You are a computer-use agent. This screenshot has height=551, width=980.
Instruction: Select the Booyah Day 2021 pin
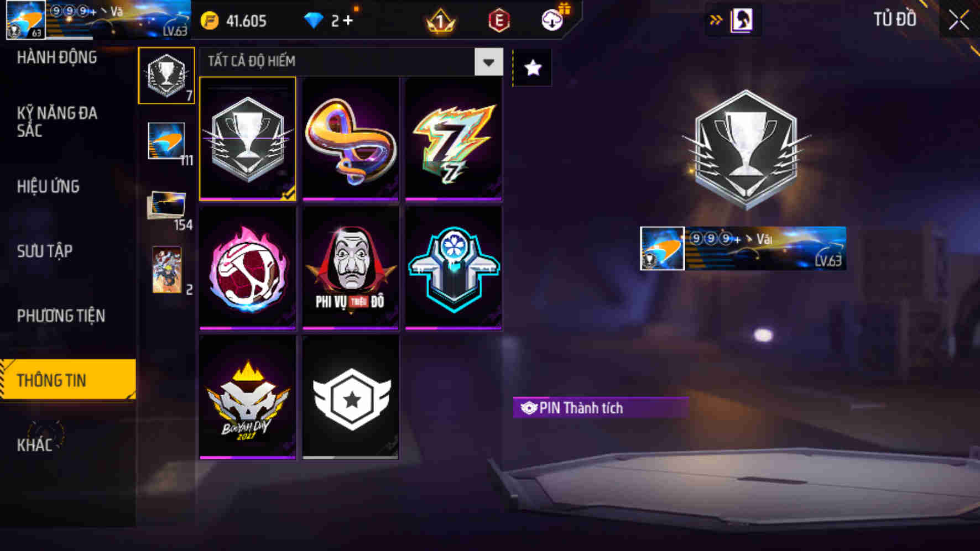pos(247,398)
